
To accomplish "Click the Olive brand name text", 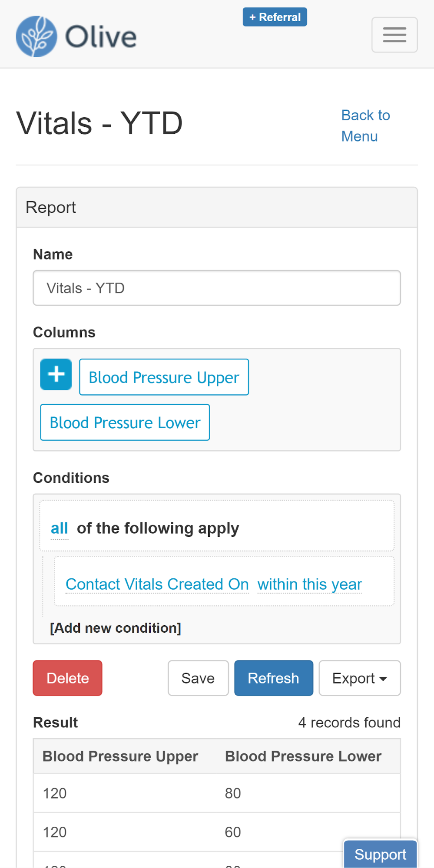I will coord(101,37).
